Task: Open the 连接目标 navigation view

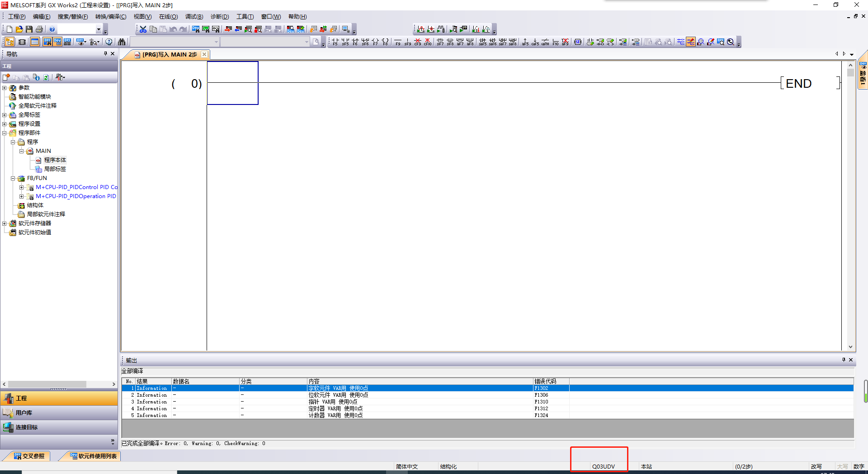Action: pos(27,427)
